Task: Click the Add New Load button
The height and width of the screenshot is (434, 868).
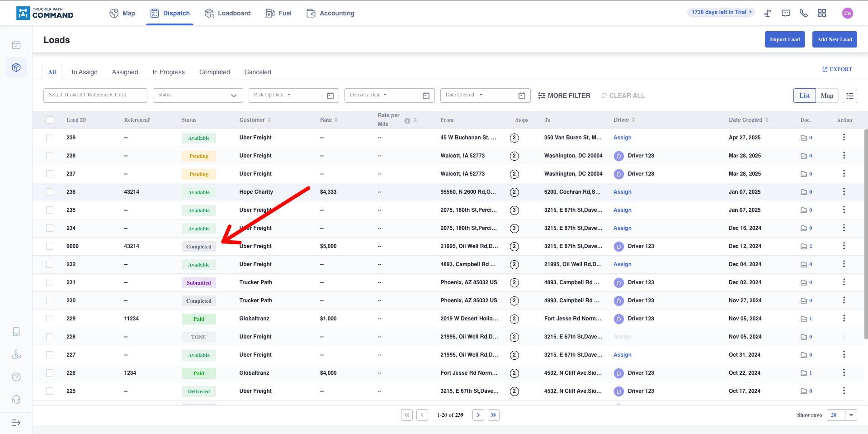Action: [834, 39]
